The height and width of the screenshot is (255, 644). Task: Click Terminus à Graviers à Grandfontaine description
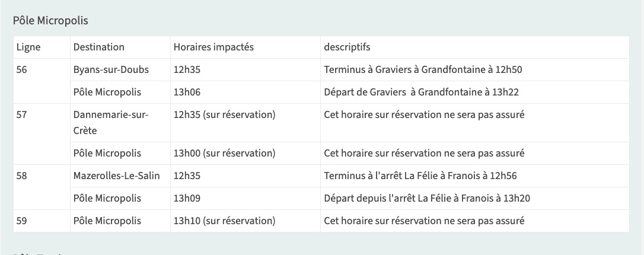423,70
